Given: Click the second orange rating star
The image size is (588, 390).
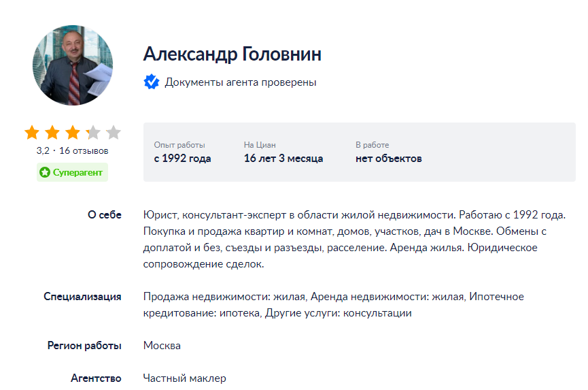Looking at the screenshot, I should point(52,133).
